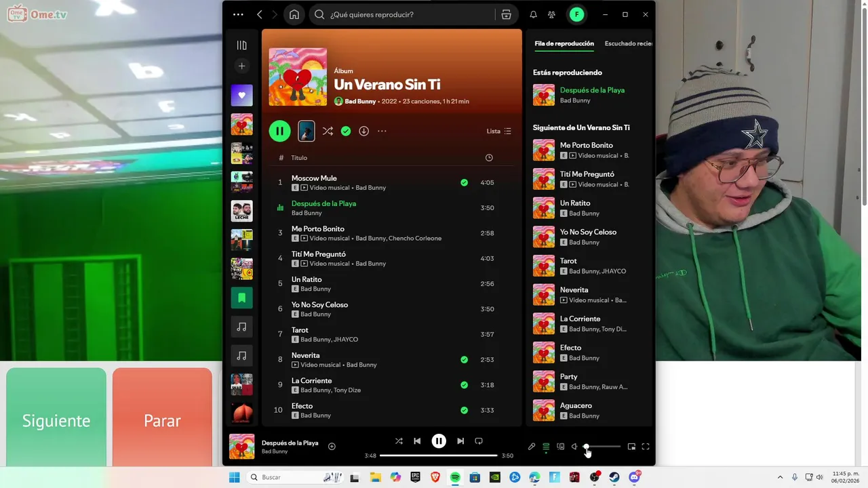Open Tony Dize artist link in tracklist
Viewport: 868px width, 488px height.
point(347,390)
